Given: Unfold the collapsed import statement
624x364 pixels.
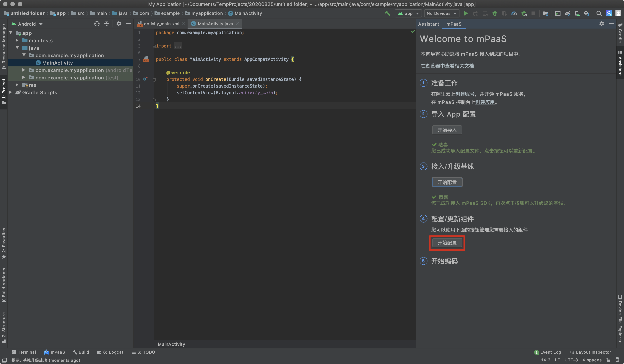Looking at the screenshot, I should (x=154, y=46).
